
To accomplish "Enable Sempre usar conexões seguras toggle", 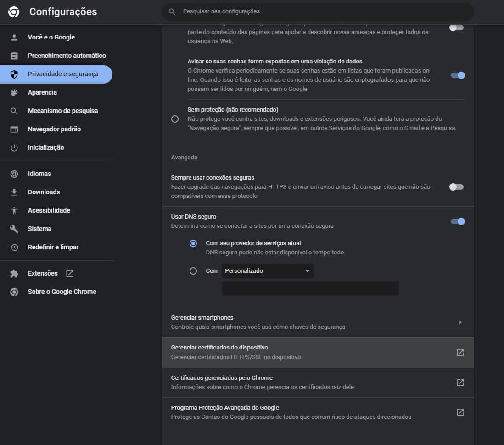I will [457, 187].
